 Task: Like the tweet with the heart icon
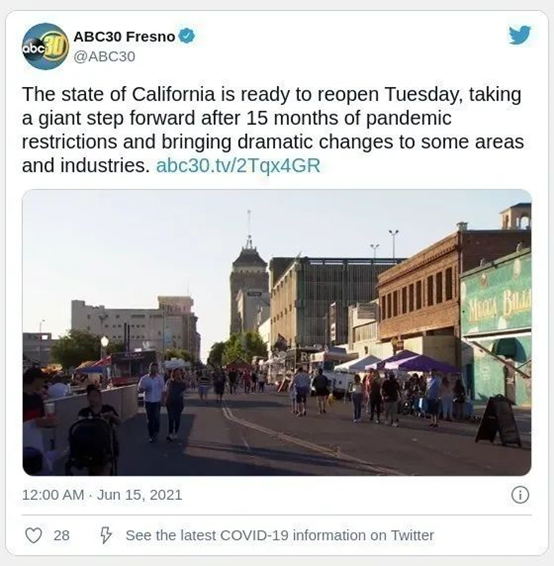34,535
